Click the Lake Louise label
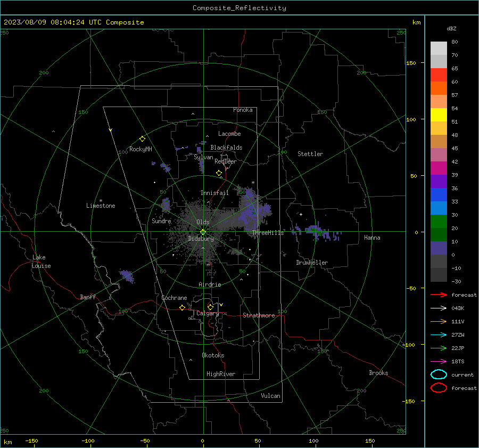This screenshot has width=479, height=448. 41,262
